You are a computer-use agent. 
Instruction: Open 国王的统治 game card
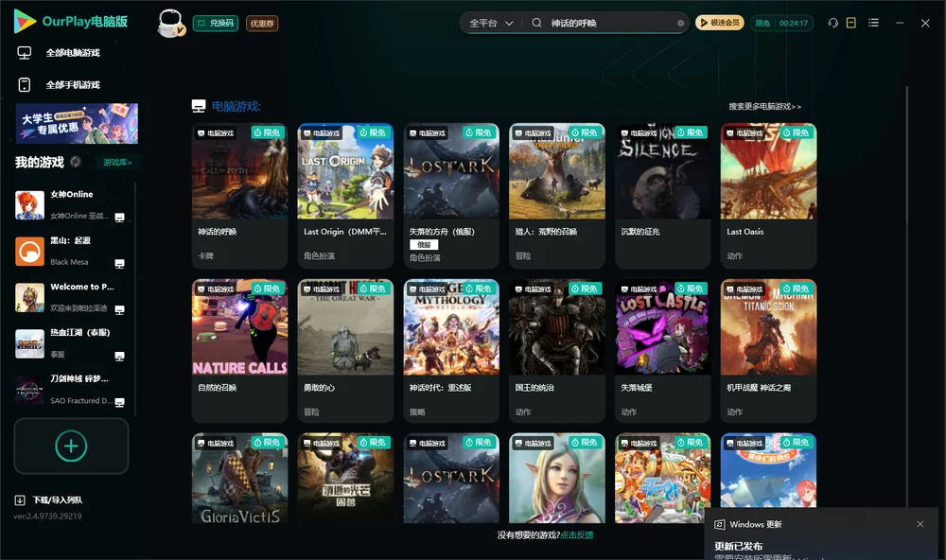click(557, 351)
